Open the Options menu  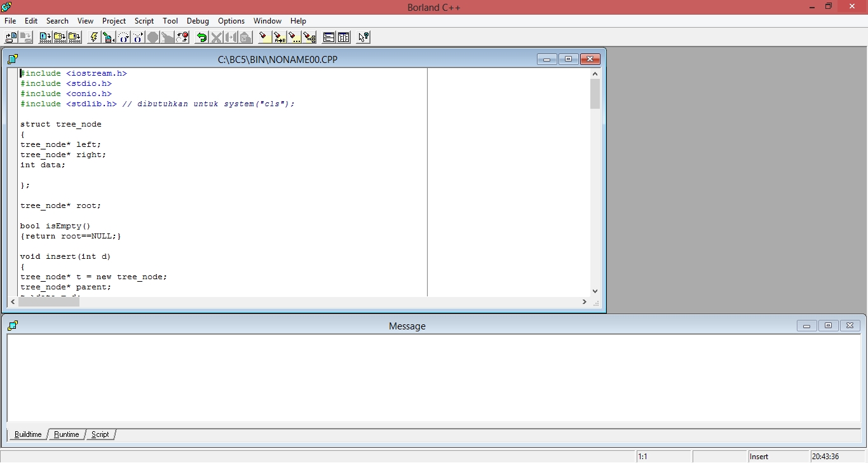coord(231,21)
